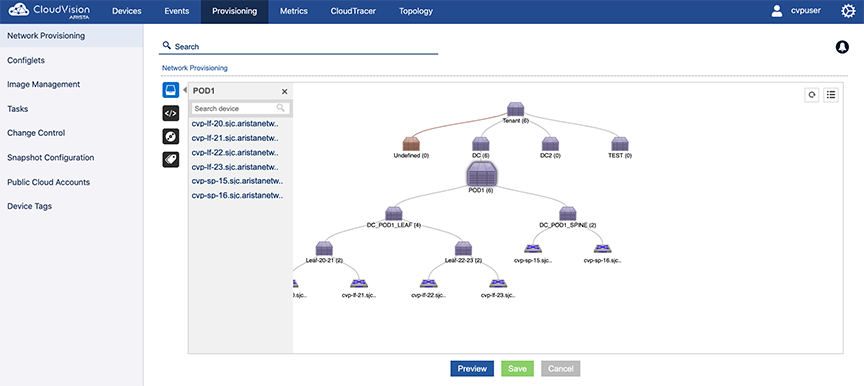Focus the Search device field
This screenshot has height=386, width=864.
(240, 108)
